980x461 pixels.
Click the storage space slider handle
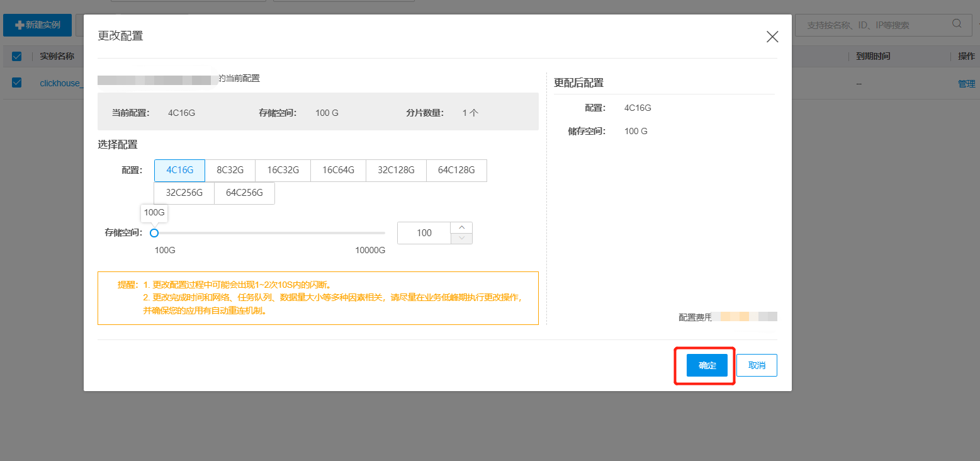pos(154,233)
